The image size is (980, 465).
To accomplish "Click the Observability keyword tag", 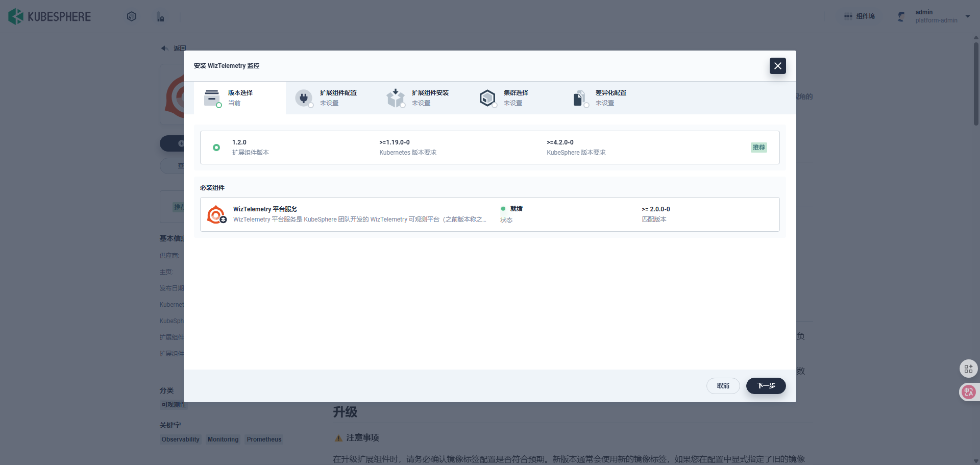I will 181,439.
